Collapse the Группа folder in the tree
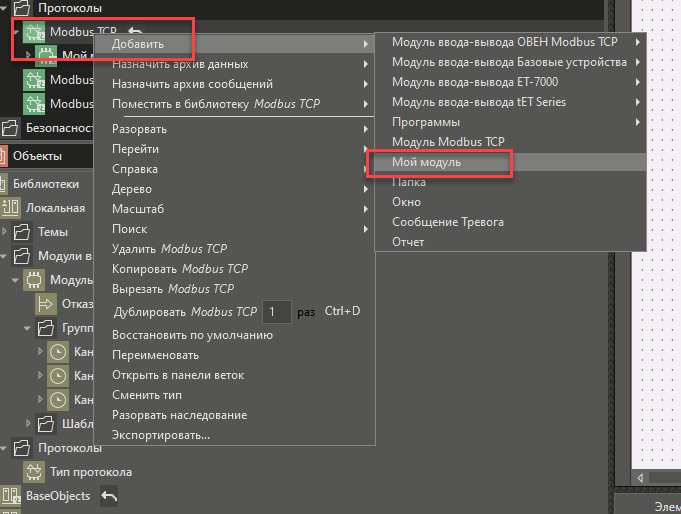This screenshot has height=514, width=681. (27, 328)
